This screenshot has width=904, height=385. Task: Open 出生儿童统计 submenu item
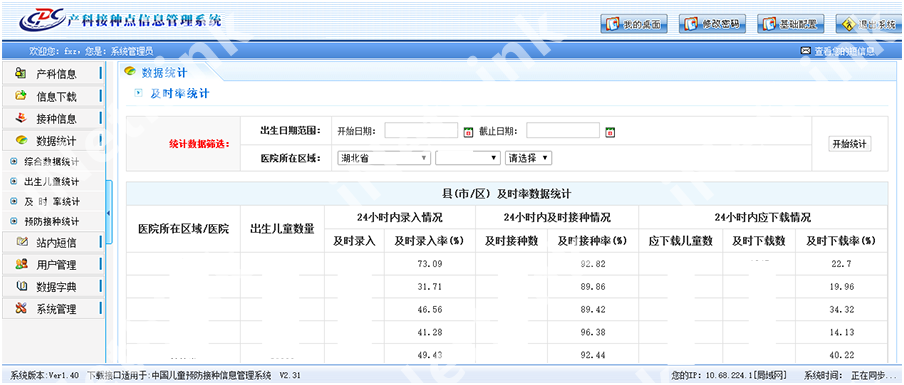tap(52, 182)
